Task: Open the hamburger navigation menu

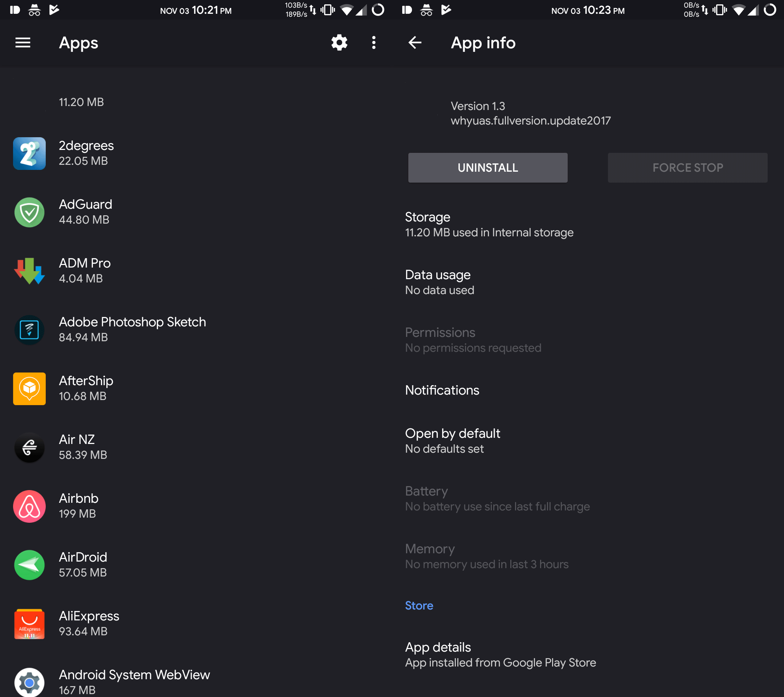Action: click(x=23, y=42)
